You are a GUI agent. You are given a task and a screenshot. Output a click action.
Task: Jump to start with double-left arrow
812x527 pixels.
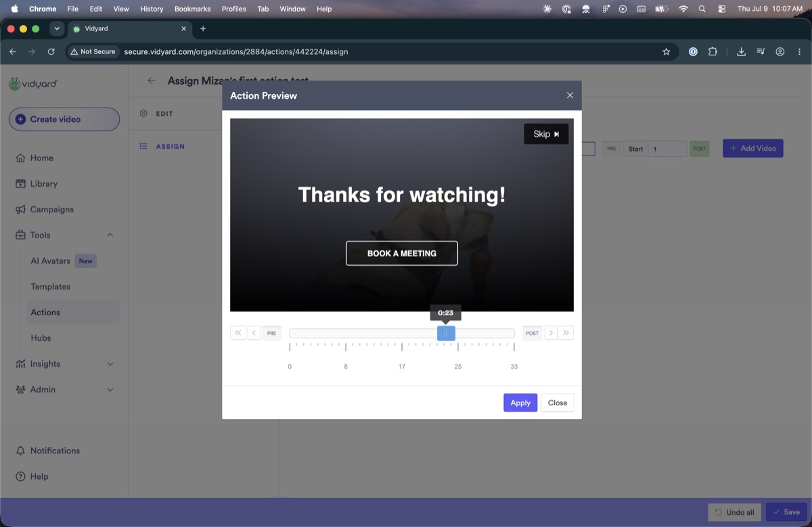[238, 333]
